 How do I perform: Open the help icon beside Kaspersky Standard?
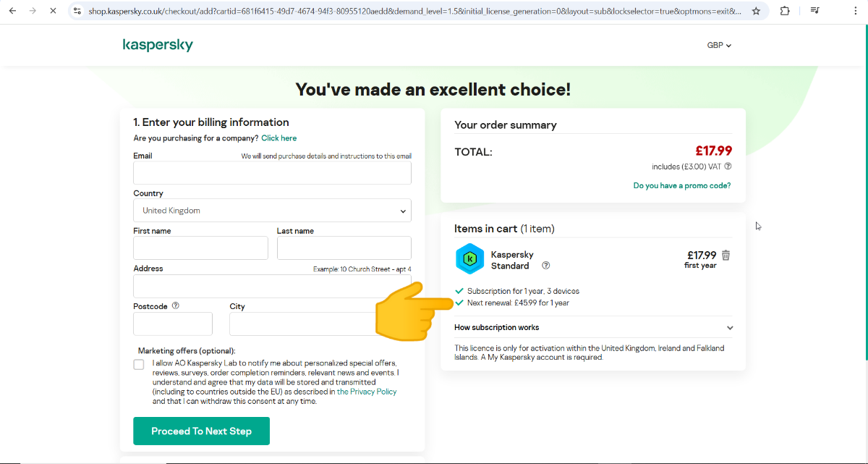tap(546, 266)
